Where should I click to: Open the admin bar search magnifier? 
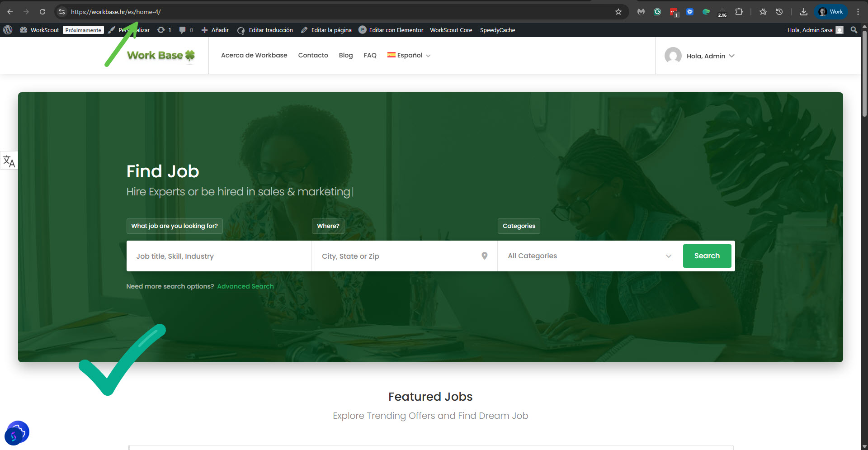click(x=854, y=30)
